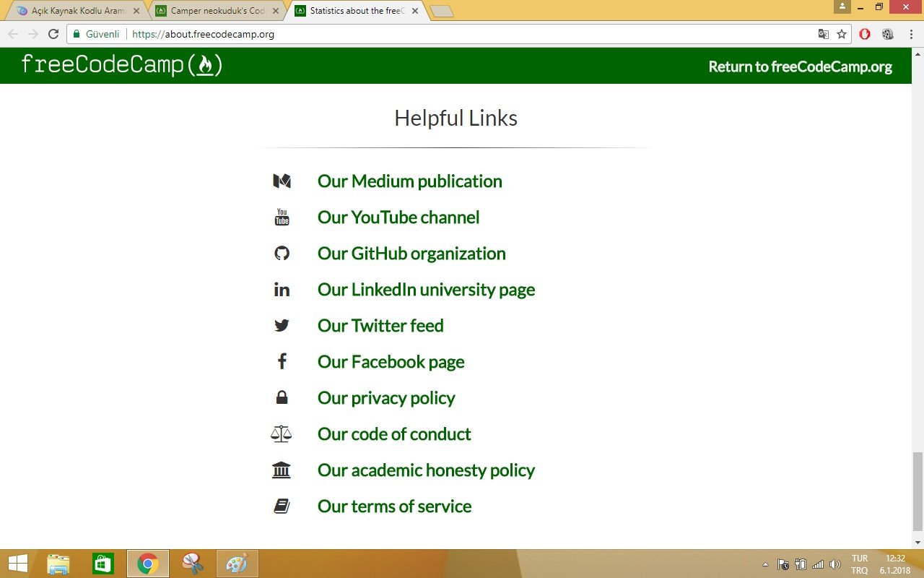Click the GitHub octocat icon

point(282,254)
